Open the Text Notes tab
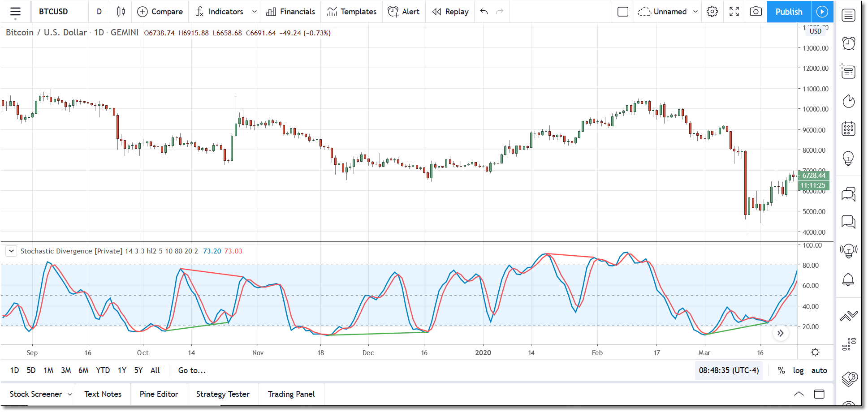Image resolution: width=868 pixels, height=412 pixels. [x=103, y=394]
